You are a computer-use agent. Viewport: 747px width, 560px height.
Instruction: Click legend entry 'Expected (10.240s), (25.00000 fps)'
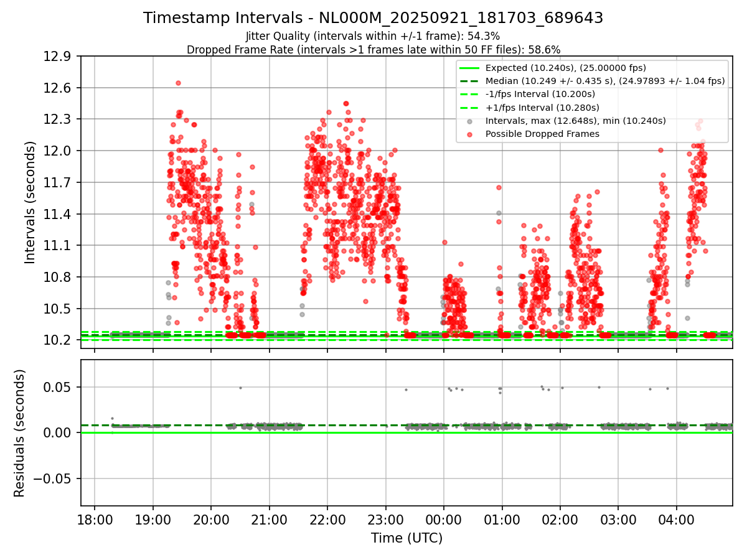click(565, 68)
